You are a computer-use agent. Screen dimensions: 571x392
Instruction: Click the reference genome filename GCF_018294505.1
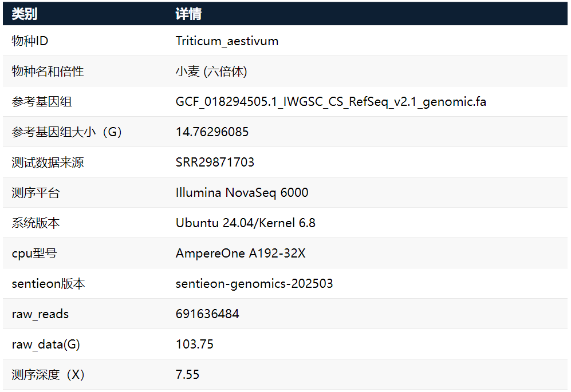coord(331,102)
